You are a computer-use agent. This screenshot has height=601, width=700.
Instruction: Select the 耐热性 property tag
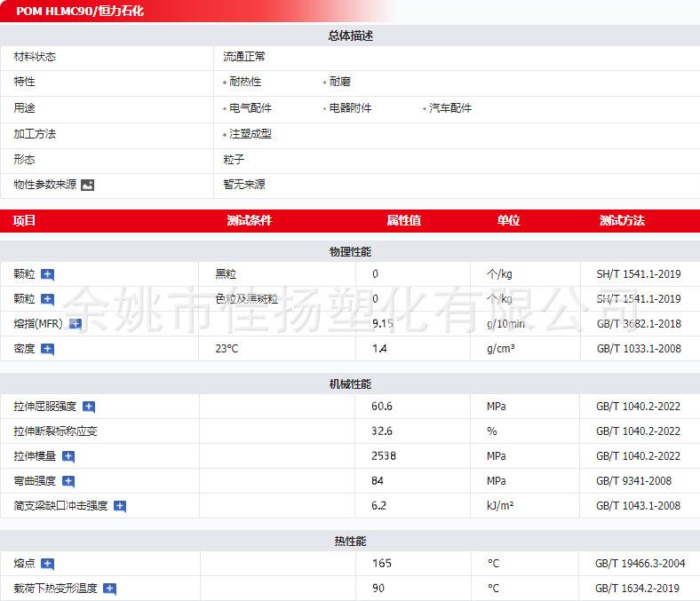coord(245,82)
